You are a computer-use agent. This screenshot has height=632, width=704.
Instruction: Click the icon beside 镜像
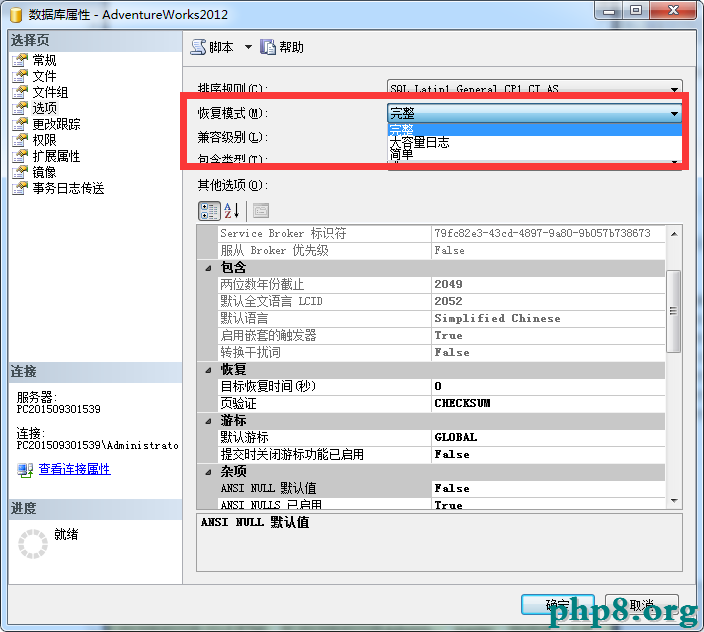click(x=20, y=172)
